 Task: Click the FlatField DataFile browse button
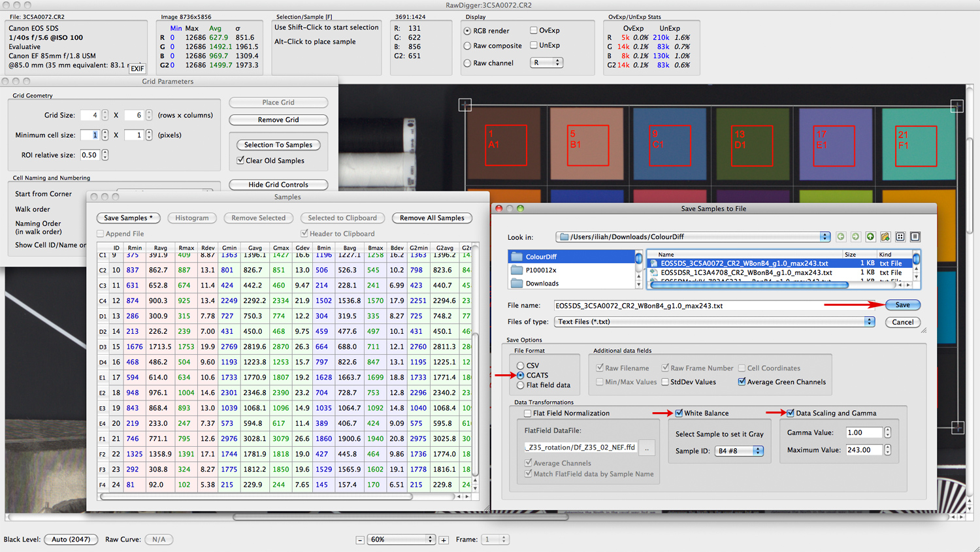coord(647,448)
